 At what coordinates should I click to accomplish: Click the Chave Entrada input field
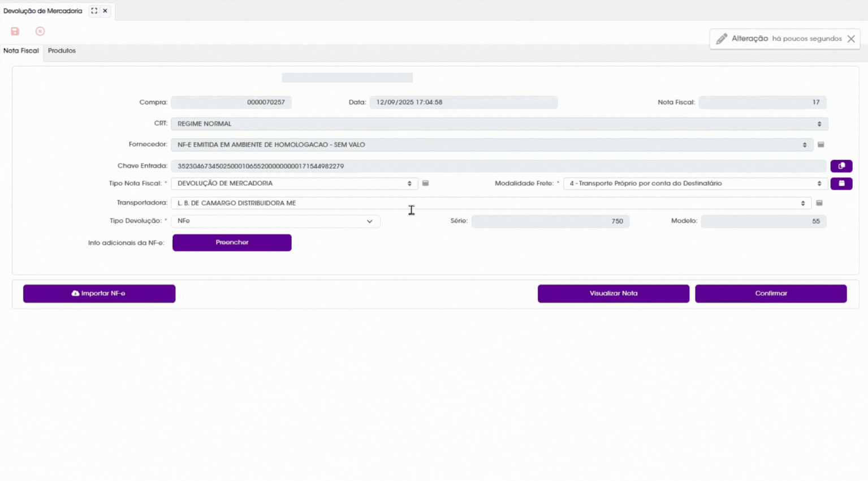click(x=499, y=166)
